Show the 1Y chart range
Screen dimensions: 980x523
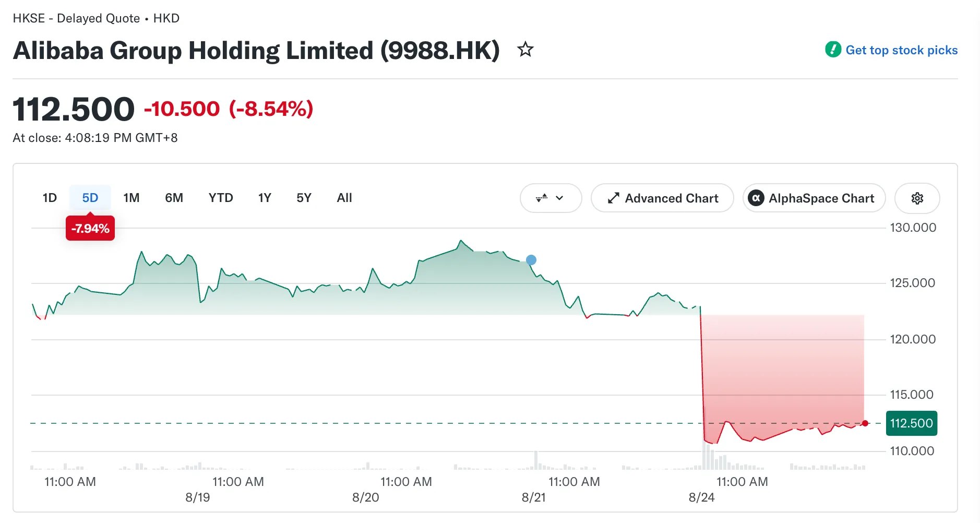tap(265, 198)
